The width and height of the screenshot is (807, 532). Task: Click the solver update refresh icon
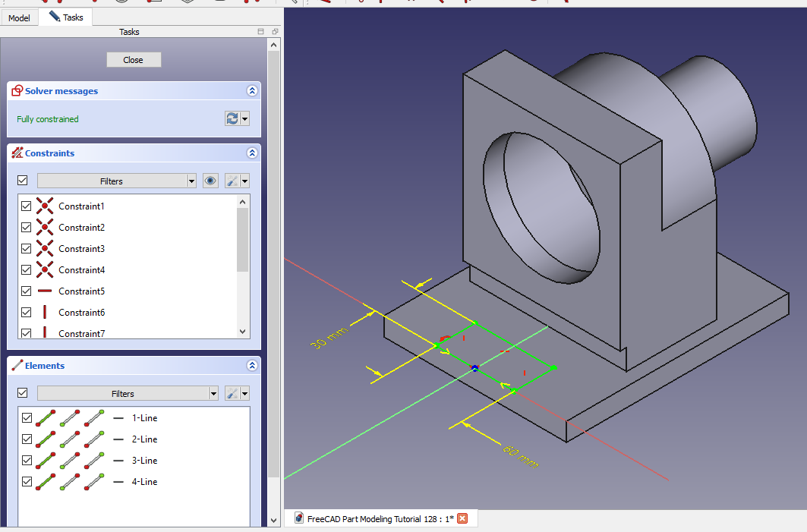point(232,118)
